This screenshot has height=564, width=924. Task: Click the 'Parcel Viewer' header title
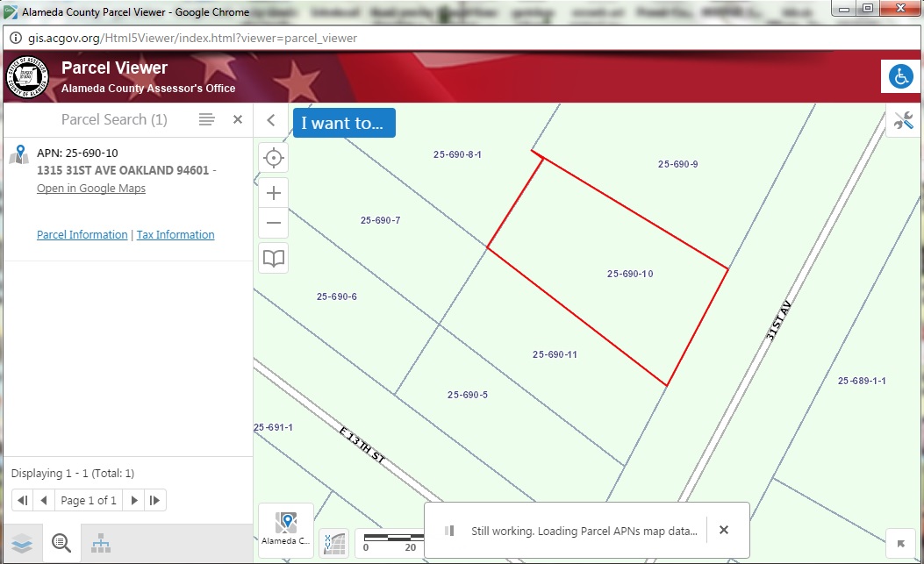(114, 68)
